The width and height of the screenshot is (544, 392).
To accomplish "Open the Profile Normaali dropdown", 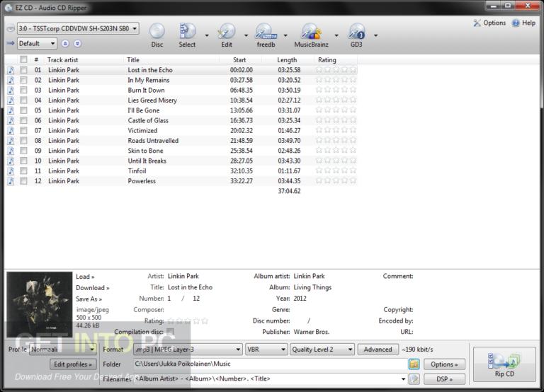I will click(x=63, y=350).
